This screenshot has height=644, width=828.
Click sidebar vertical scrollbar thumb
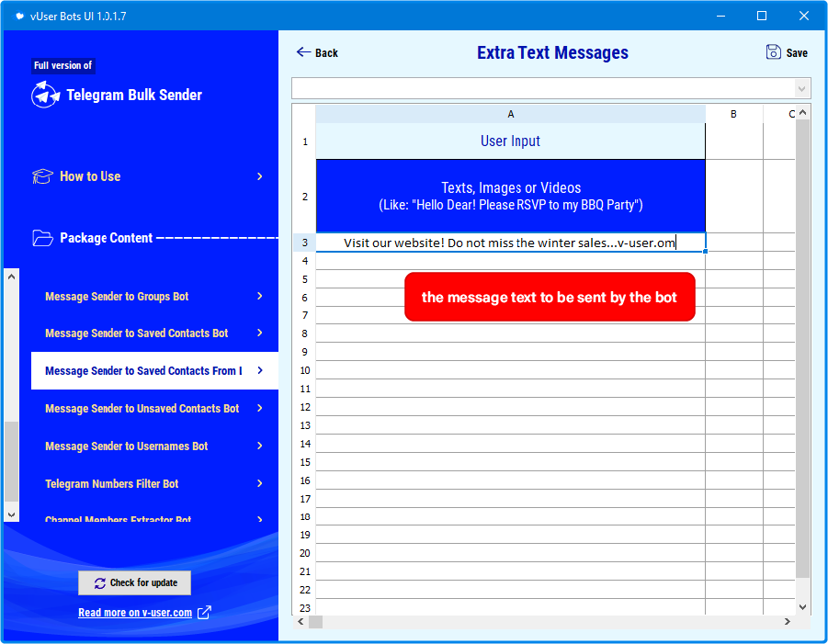click(12, 461)
